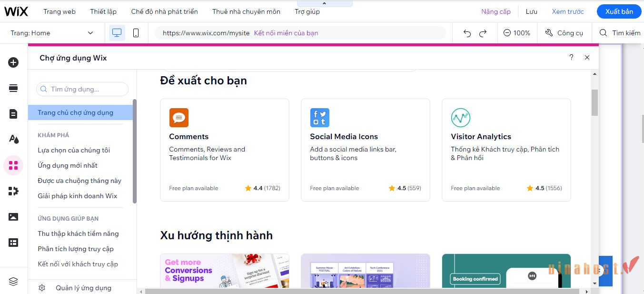Open the site design droplet icon
The image size is (644, 294).
(13, 140)
